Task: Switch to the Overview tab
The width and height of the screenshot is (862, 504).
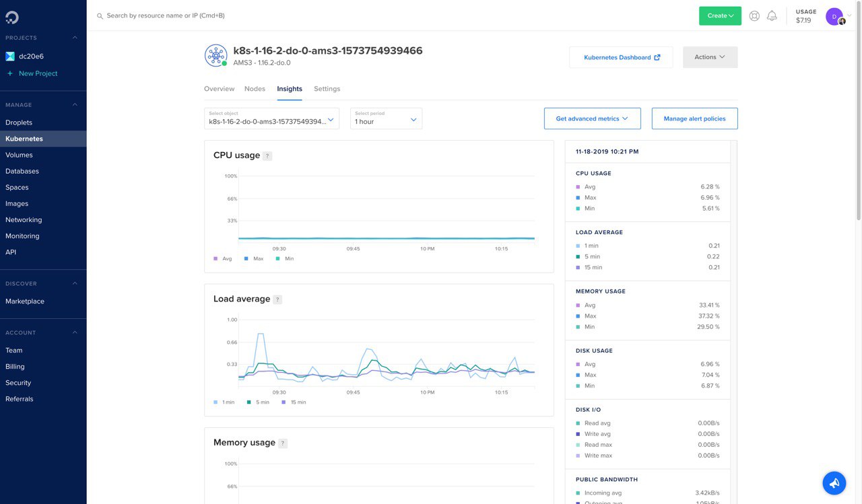Action: pyautogui.click(x=219, y=89)
